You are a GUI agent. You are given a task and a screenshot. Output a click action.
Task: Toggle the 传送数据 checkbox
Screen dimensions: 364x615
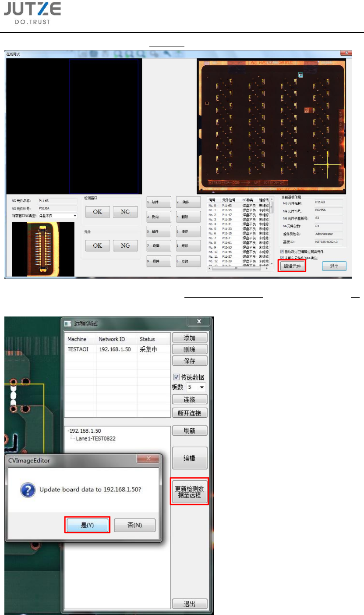click(x=177, y=377)
